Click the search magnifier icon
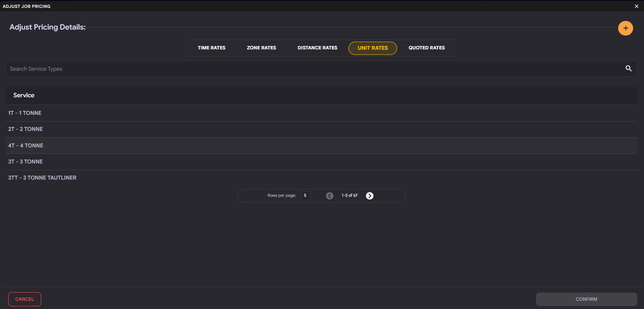 [629, 68]
